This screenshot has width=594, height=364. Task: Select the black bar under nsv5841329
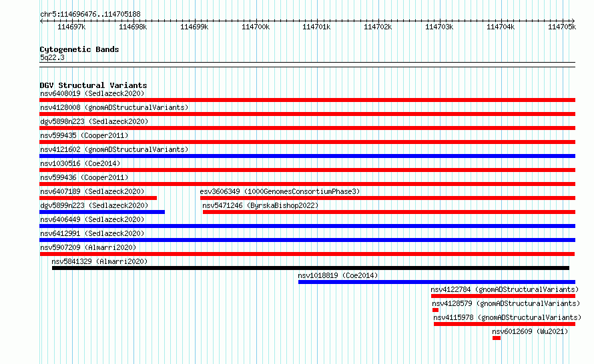tap(310, 268)
